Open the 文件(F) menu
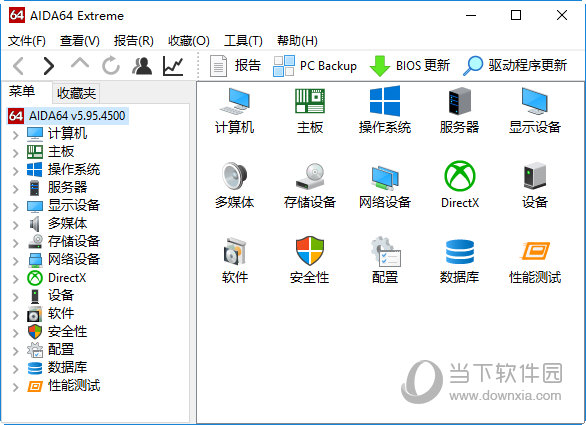 (x=27, y=40)
